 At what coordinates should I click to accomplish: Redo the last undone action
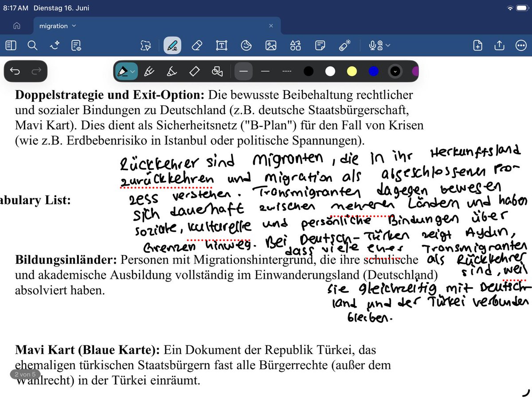click(36, 71)
